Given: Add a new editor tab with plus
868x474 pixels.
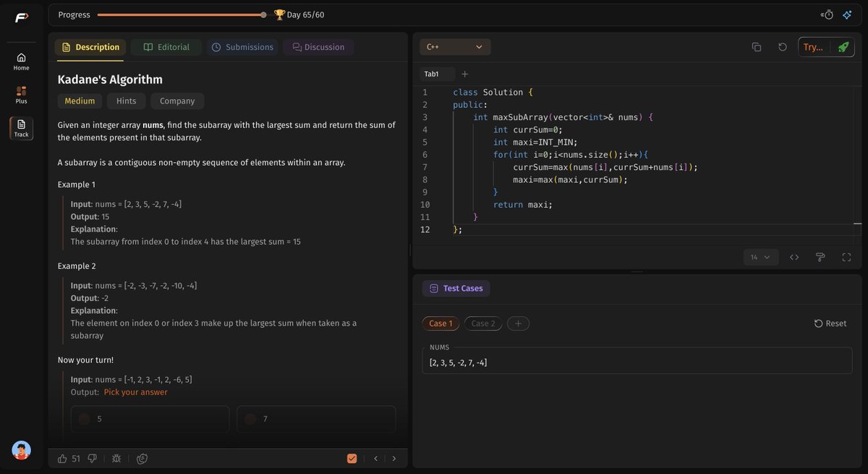Looking at the screenshot, I should 465,74.
